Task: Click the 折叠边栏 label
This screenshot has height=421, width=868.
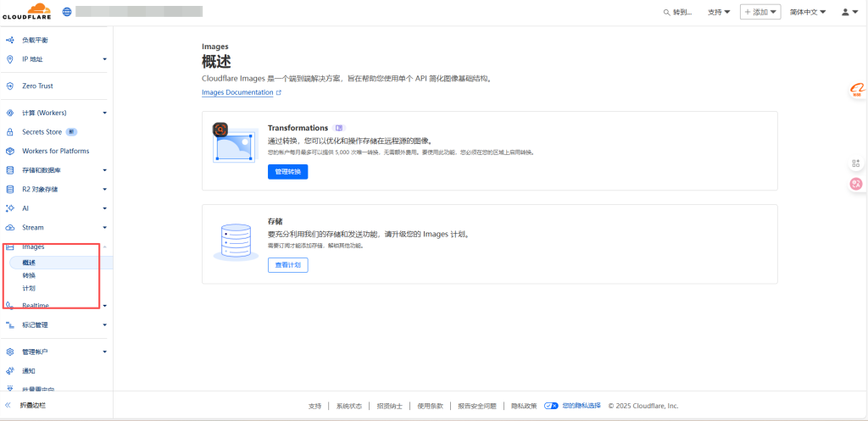Action: [x=33, y=405]
